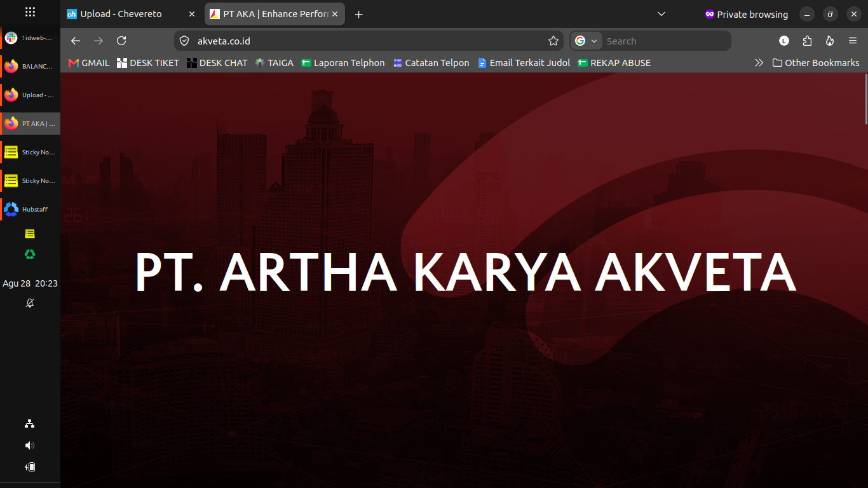Open the DESK TIKET bookmark
Image resolution: width=868 pixels, height=488 pixels.
(148, 63)
